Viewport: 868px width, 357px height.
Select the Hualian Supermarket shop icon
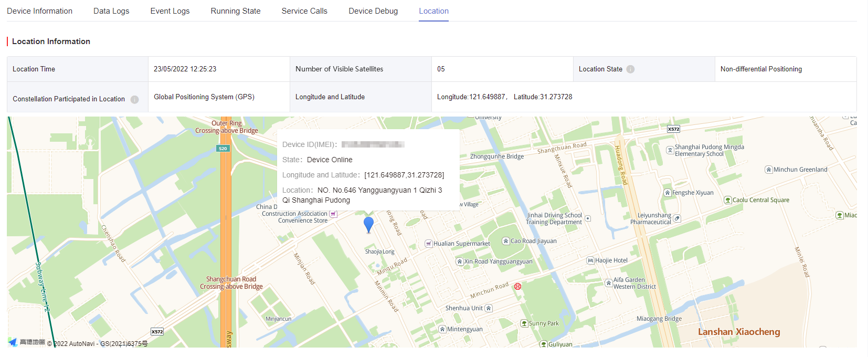[x=429, y=244]
